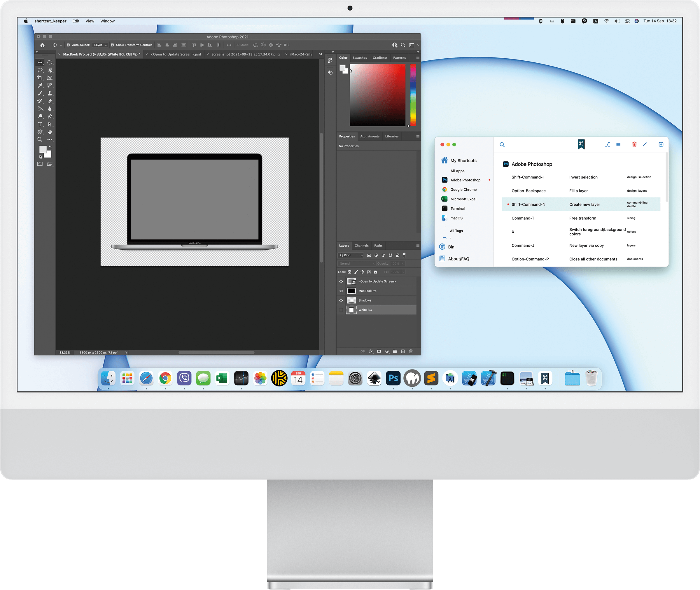Viewport: 700px width, 590px height.
Task: Select the Type tool in Photoshop
Action: (40, 124)
